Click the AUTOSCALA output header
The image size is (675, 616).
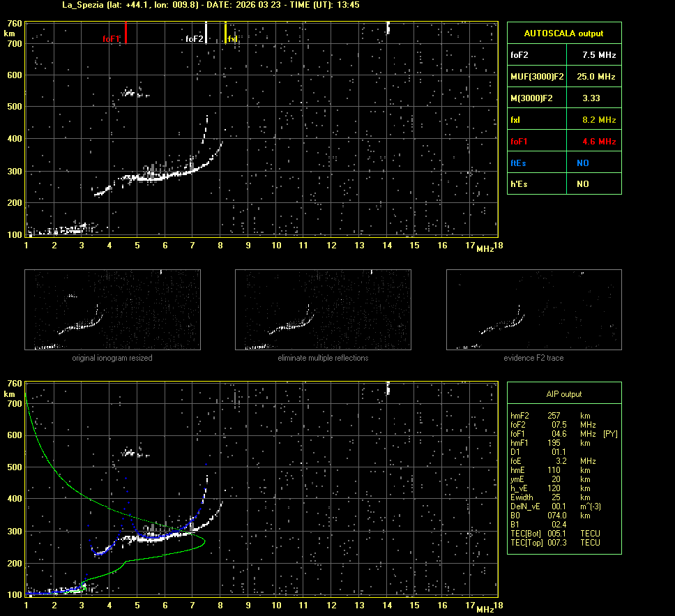pos(563,33)
